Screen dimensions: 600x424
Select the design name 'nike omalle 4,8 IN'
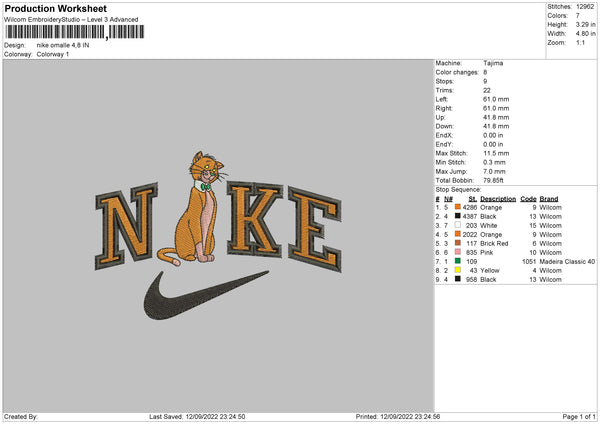(x=63, y=45)
